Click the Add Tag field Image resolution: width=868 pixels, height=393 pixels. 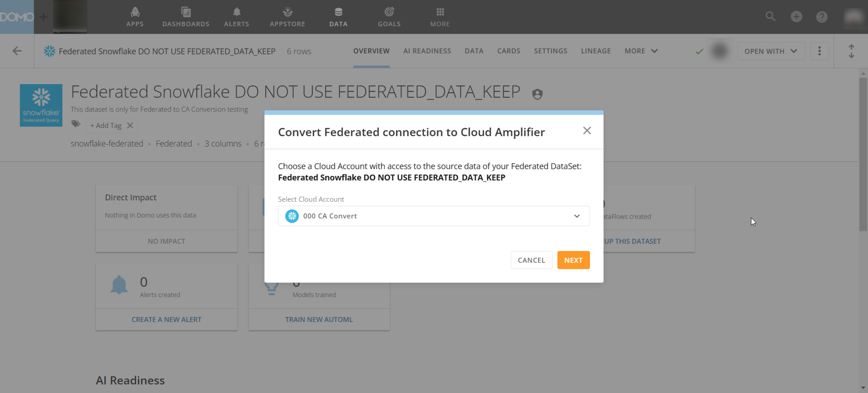106,125
